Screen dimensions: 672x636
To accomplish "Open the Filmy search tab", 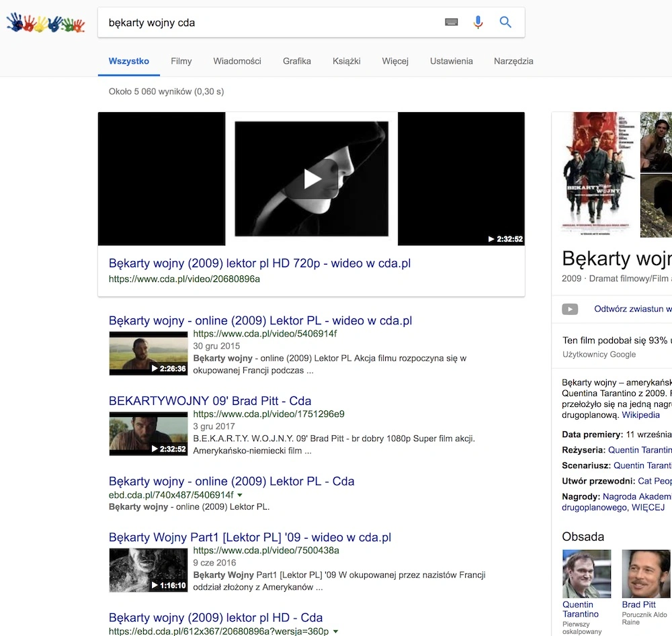I will click(181, 61).
